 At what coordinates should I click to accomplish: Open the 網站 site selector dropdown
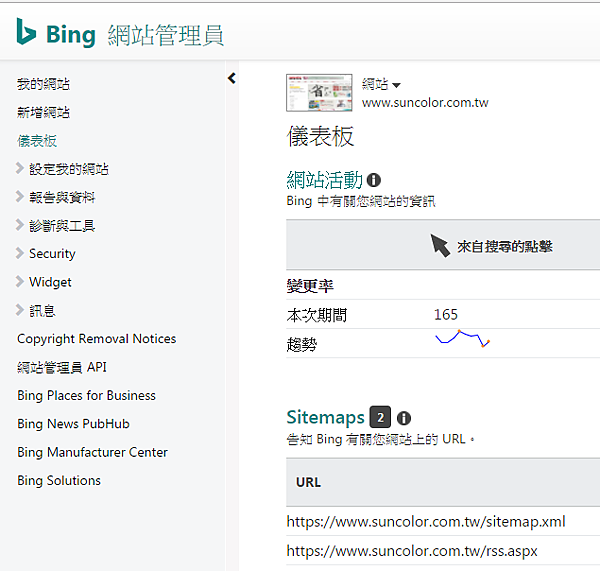pos(381,85)
